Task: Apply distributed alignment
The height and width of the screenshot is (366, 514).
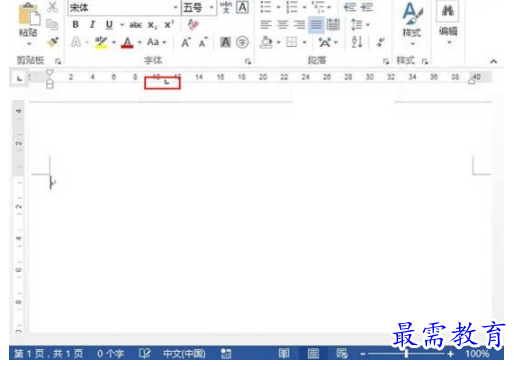Action: click(x=333, y=25)
